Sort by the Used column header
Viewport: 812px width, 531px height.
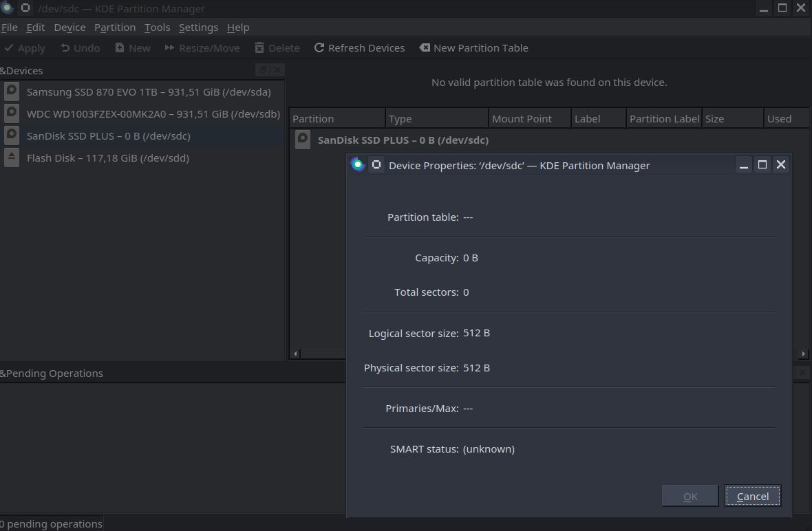point(786,118)
